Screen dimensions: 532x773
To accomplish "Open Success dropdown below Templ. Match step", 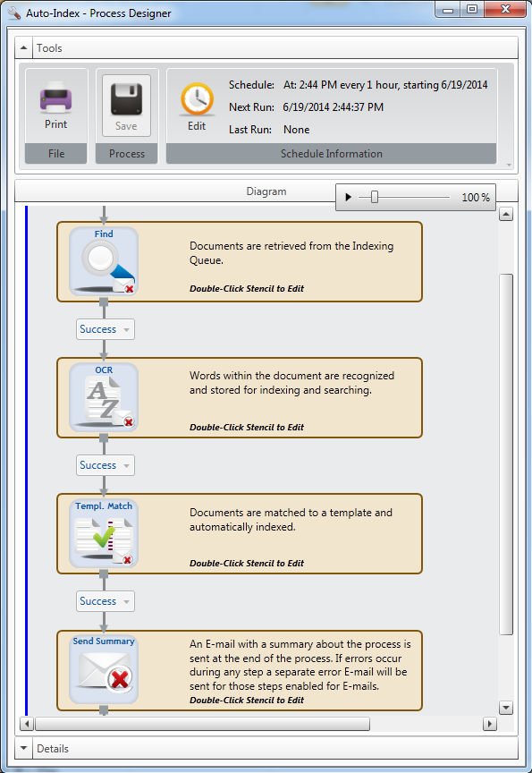I will [106, 601].
